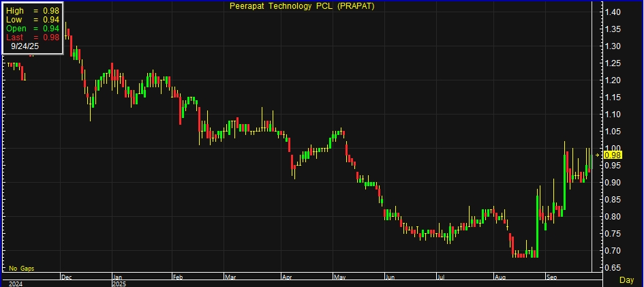The image size is (644, 287).
Task: Click the No Gaps label
Action: [x=21, y=268]
